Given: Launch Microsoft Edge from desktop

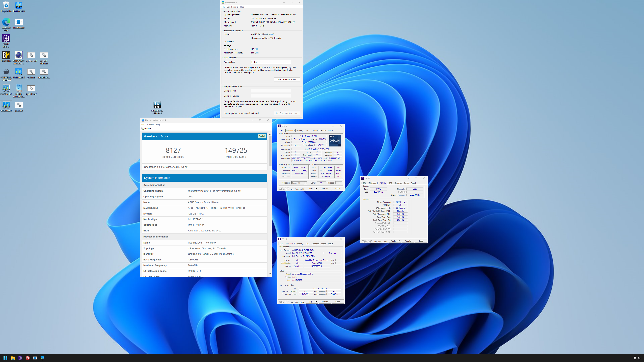Looking at the screenshot, I should 6,24.
